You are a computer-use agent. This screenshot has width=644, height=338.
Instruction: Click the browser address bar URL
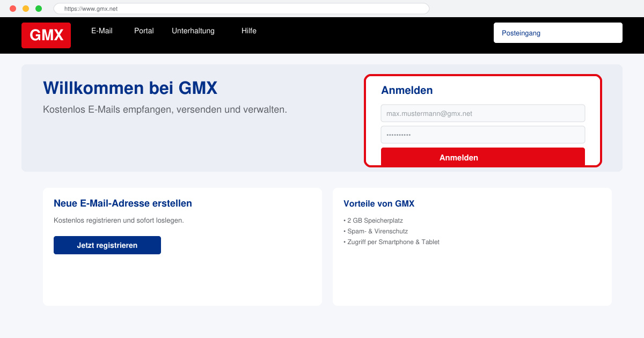pos(241,9)
